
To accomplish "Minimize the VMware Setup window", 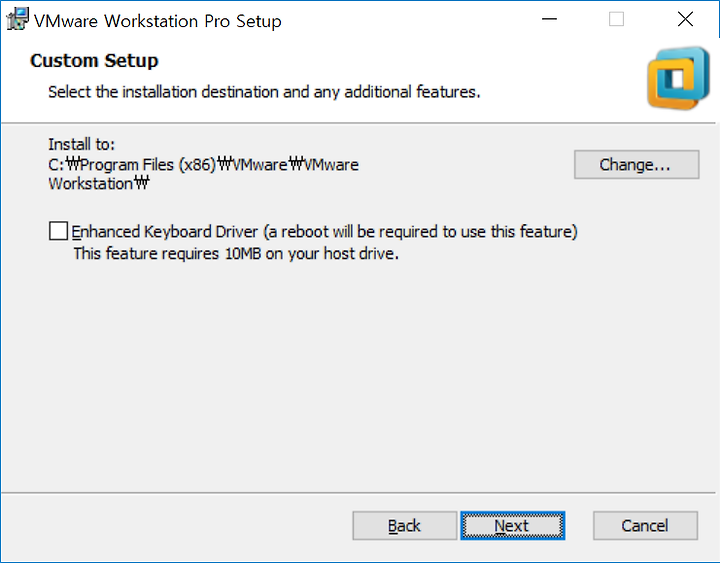I will tap(549, 19).
